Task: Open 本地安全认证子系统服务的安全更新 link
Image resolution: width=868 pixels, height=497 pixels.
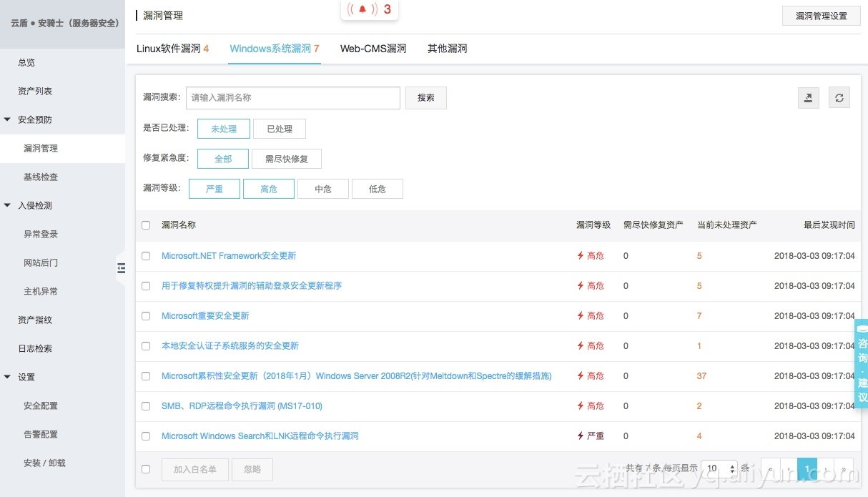Action: click(230, 346)
